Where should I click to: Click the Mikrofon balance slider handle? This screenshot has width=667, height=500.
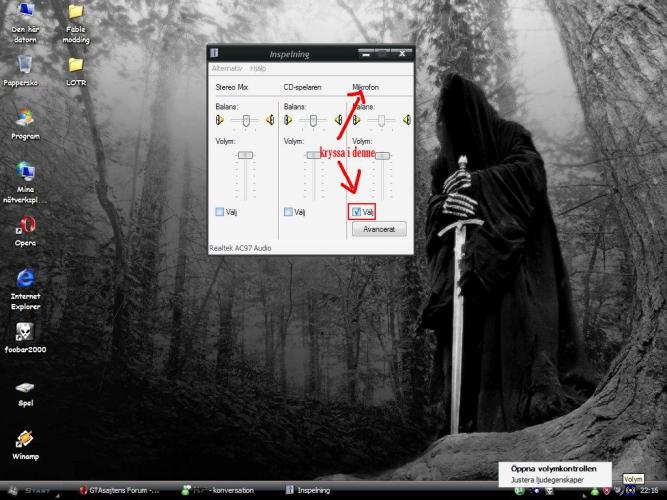click(380, 120)
